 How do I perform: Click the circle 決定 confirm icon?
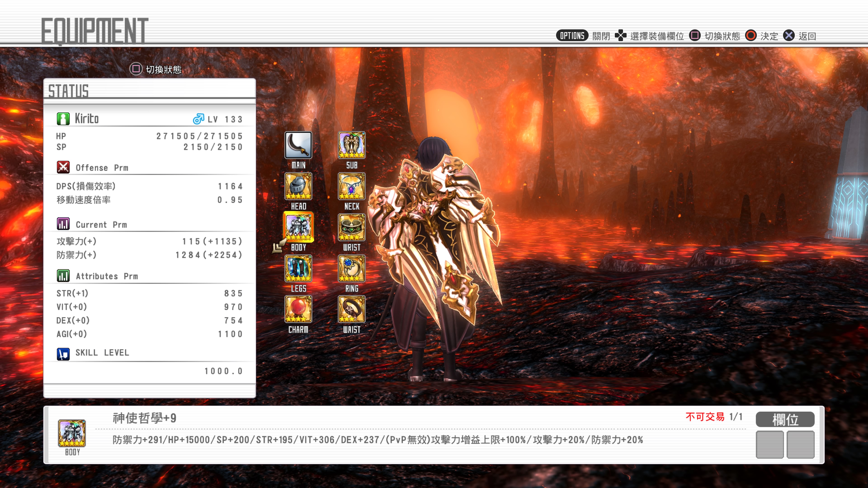point(751,36)
